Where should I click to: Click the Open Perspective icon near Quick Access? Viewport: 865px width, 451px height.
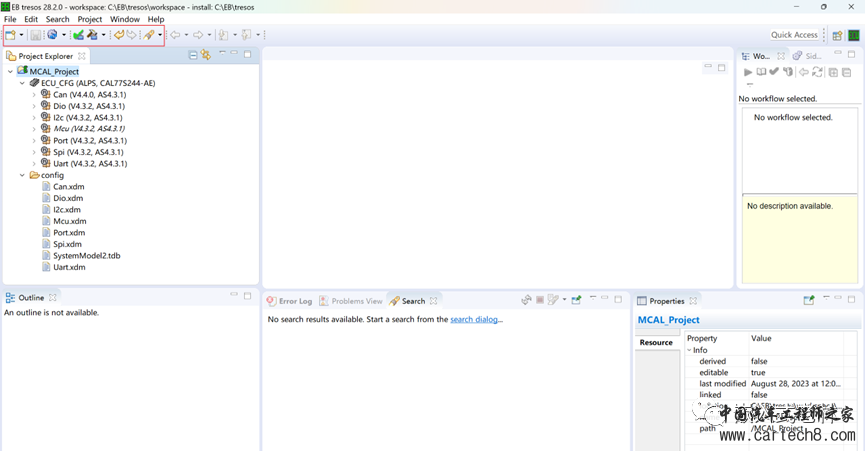pos(837,35)
